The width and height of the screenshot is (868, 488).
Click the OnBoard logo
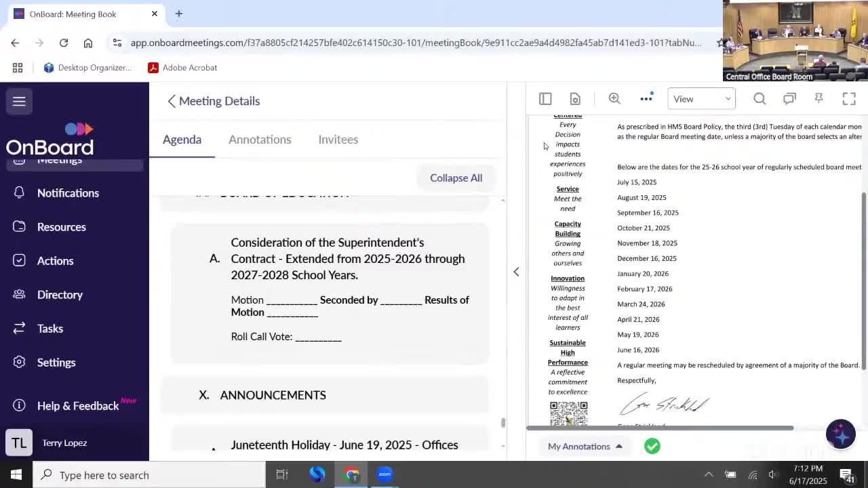50,139
